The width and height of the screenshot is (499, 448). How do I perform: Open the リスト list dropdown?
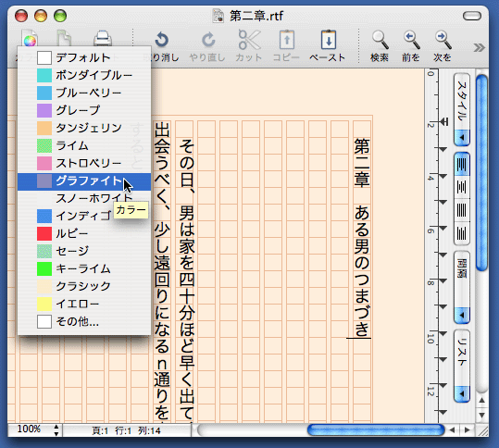[x=462, y=366]
